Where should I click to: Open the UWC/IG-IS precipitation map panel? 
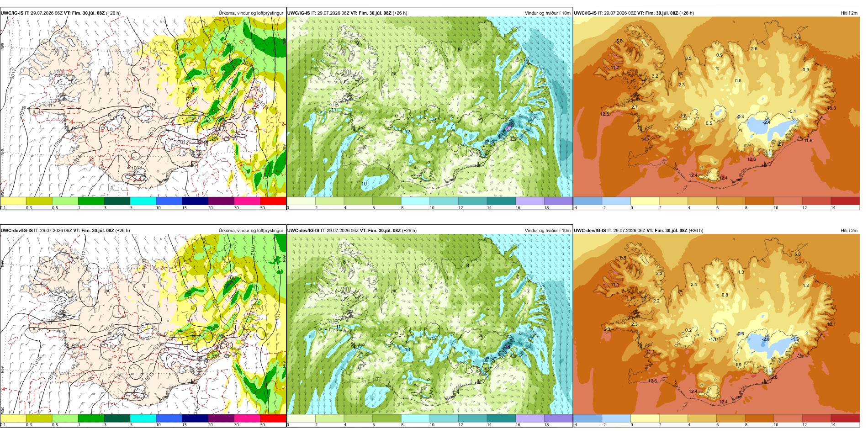(143, 107)
